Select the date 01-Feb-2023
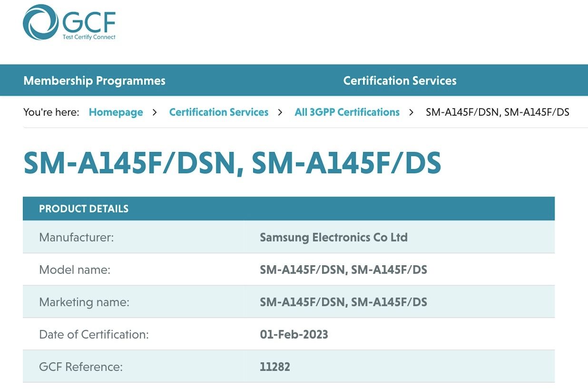Viewport: 588px width, 389px height. pyautogui.click(x=294, y=335)
